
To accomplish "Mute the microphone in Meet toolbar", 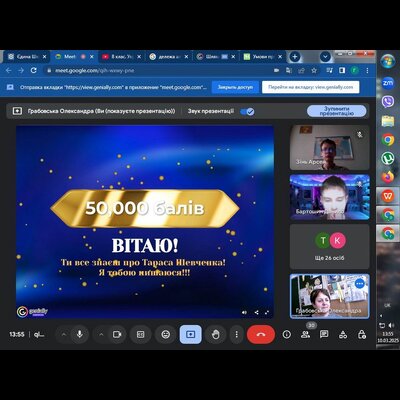I will [x=79, y=334].
